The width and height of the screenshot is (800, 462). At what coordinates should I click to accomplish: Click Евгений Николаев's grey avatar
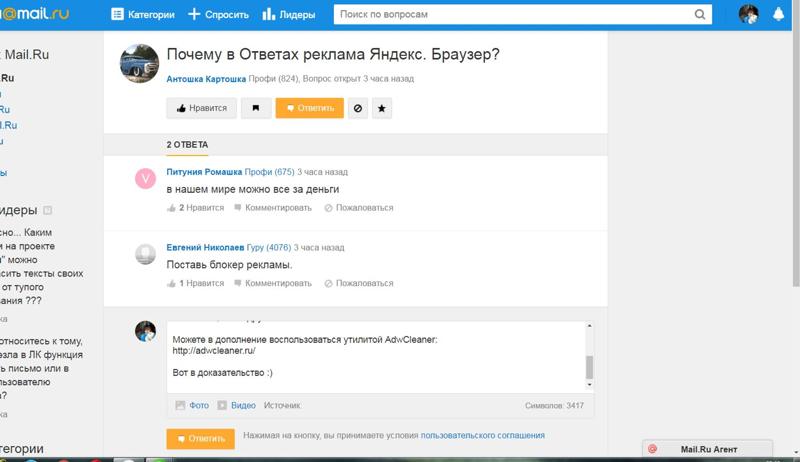point(145,254)
